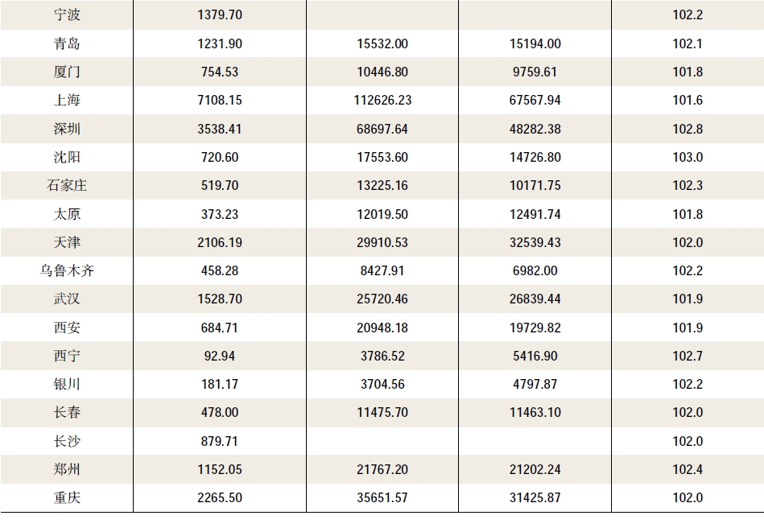Viewport: 764px width, 532px height.
Task: Select the 68697.64 cell in 深圳 row
Action: point(382,129)
